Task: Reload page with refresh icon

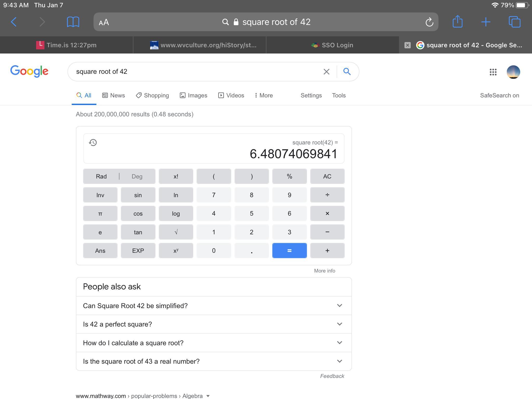Action: tap(429, 22)
